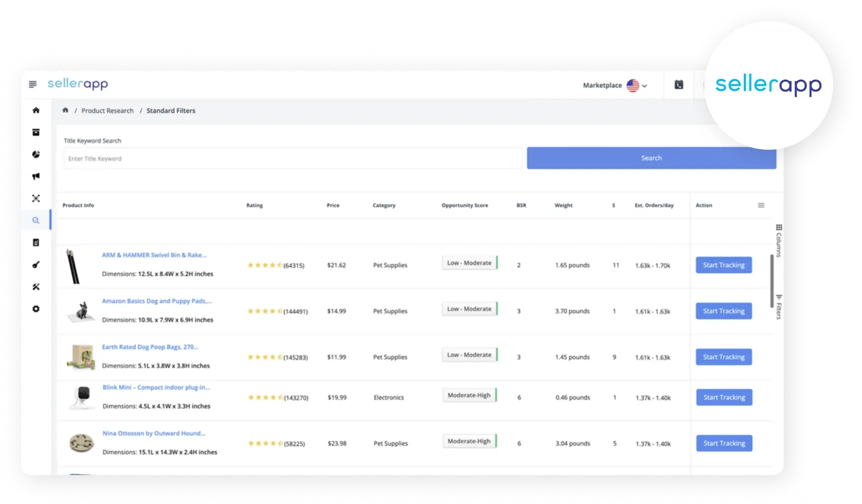Open the Earth Rated Dog Poop Bags link
Image resolution: width=862 pixels, height=504 pixels.
(150, 347)
